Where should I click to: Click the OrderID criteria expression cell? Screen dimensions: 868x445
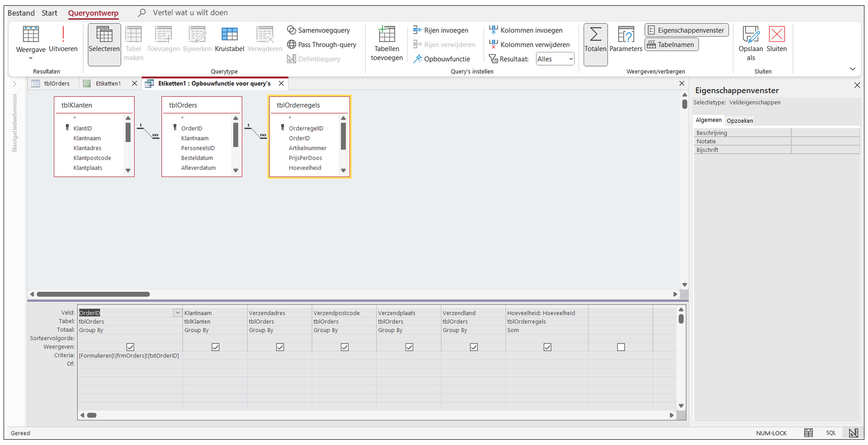pyautogui.click(x=130, y=356)
